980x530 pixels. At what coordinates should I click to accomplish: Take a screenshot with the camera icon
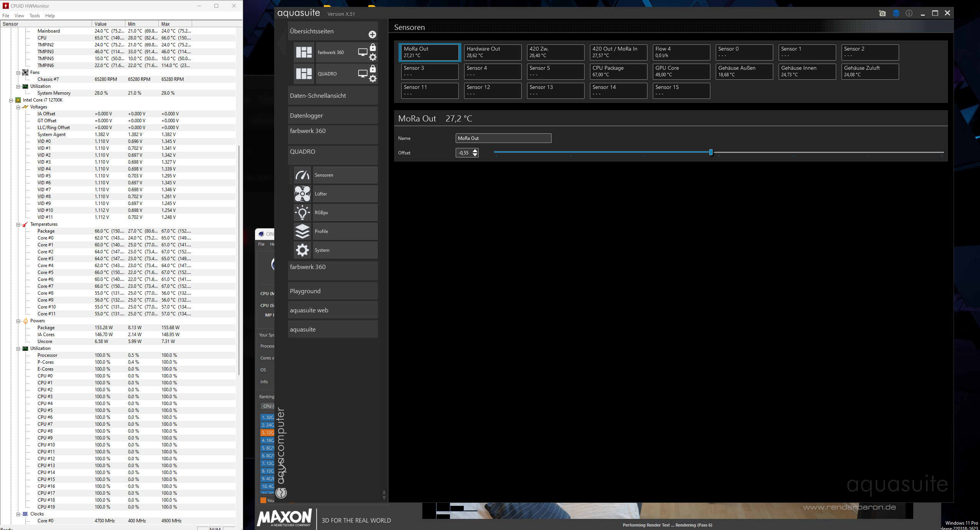(882, 13)
